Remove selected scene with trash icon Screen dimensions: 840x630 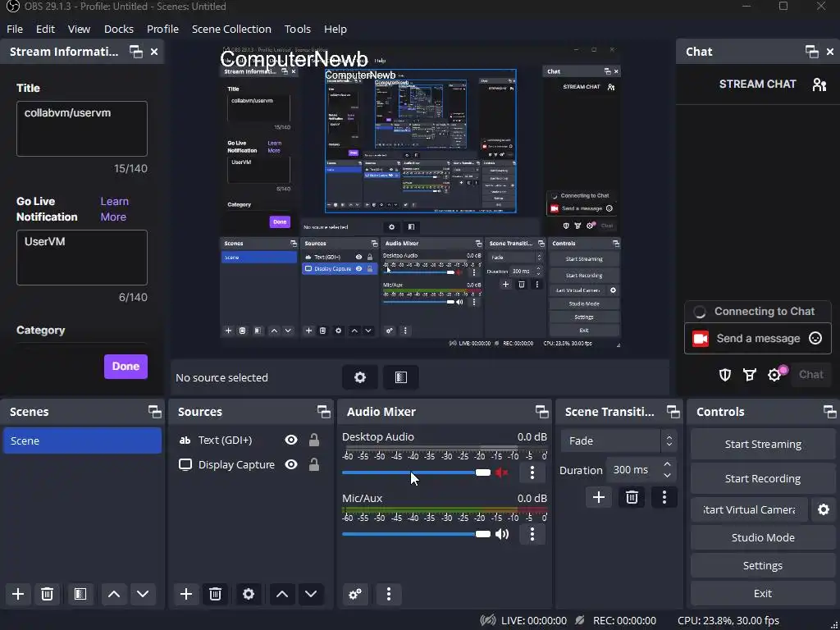pyautogui.click(x=47, y=594)
